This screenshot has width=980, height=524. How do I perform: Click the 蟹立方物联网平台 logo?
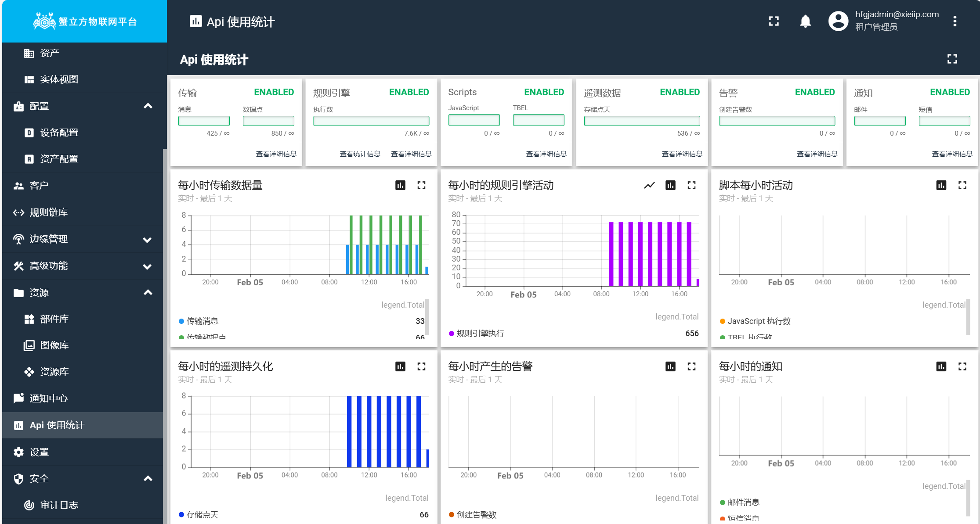pyautogui.click(x=85, y=21)
